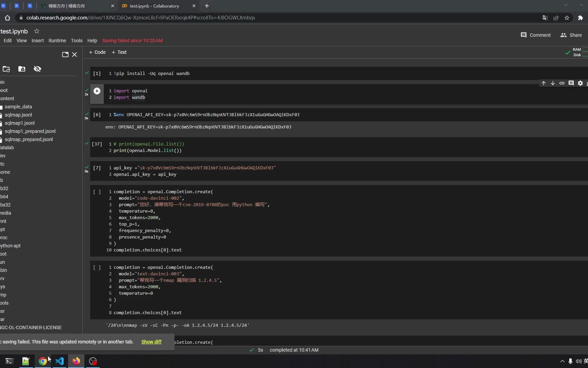Open cell settings gear icon
The image size is (588, 368).
pos(580,83)
